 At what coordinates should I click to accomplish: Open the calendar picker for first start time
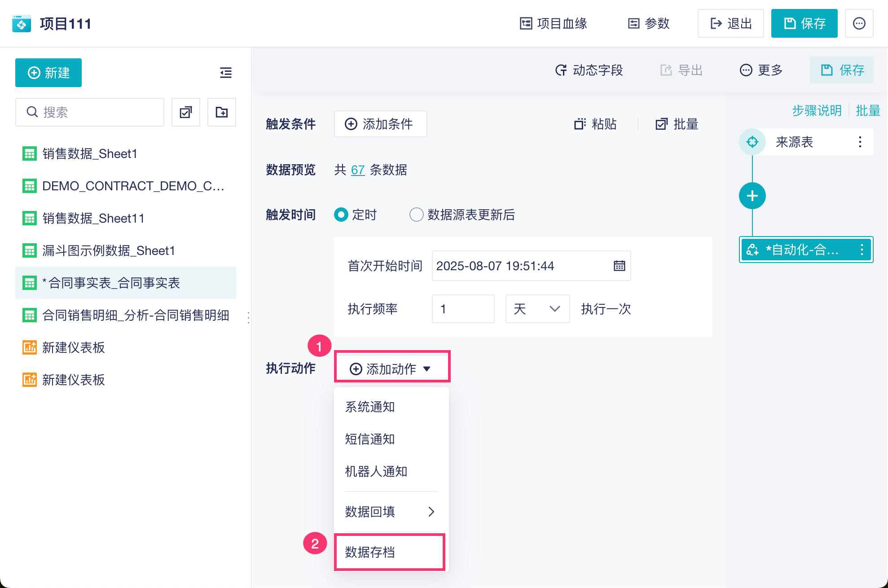(x=619, y=266)
